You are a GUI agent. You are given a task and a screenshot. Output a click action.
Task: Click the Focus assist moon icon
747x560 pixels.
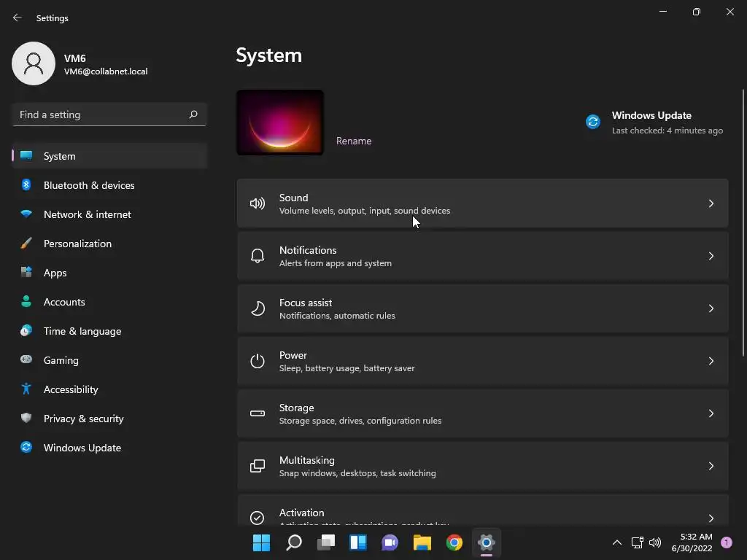click(258, 308)
